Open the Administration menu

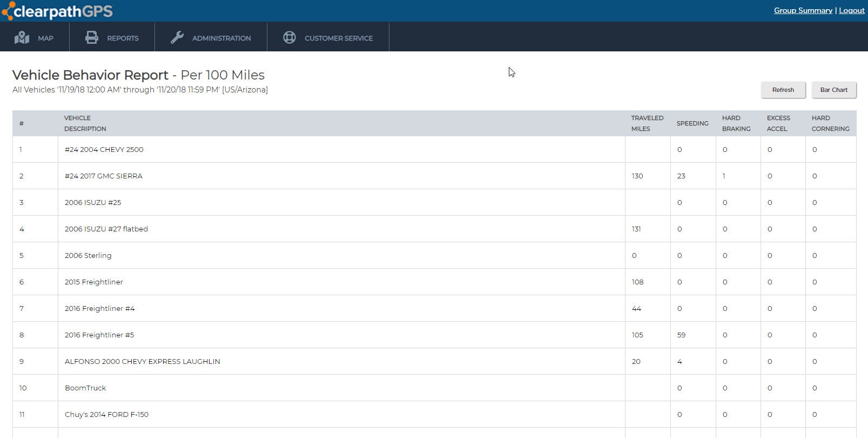[x=221, y=38]
